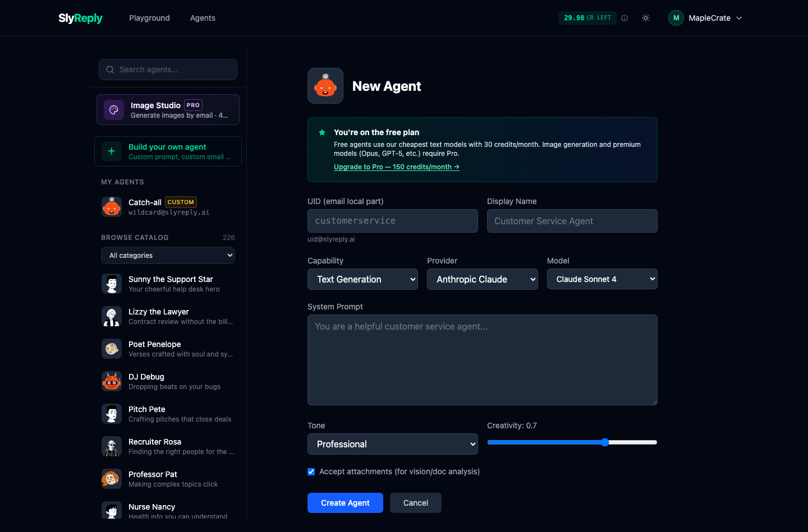This screenshot has height=532, width=808.
Task: Click wildcard@slyreply.ai address text
Action: pyautogui.click(x=169, y=212)
